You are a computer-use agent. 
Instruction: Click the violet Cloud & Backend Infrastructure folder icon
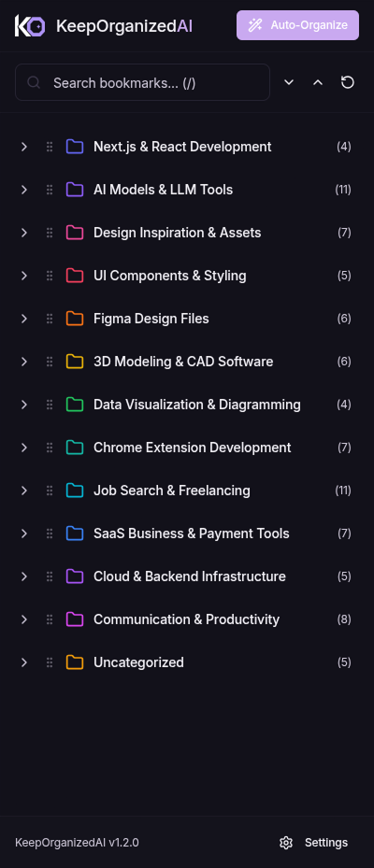tap(75, 576)
